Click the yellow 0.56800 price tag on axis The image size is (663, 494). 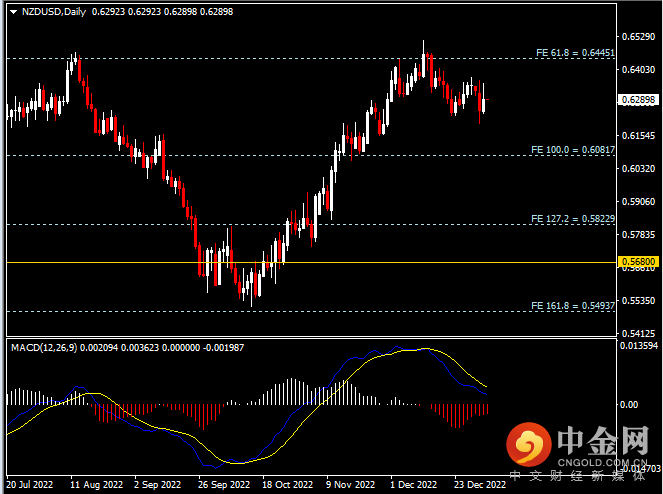[637, 262]
